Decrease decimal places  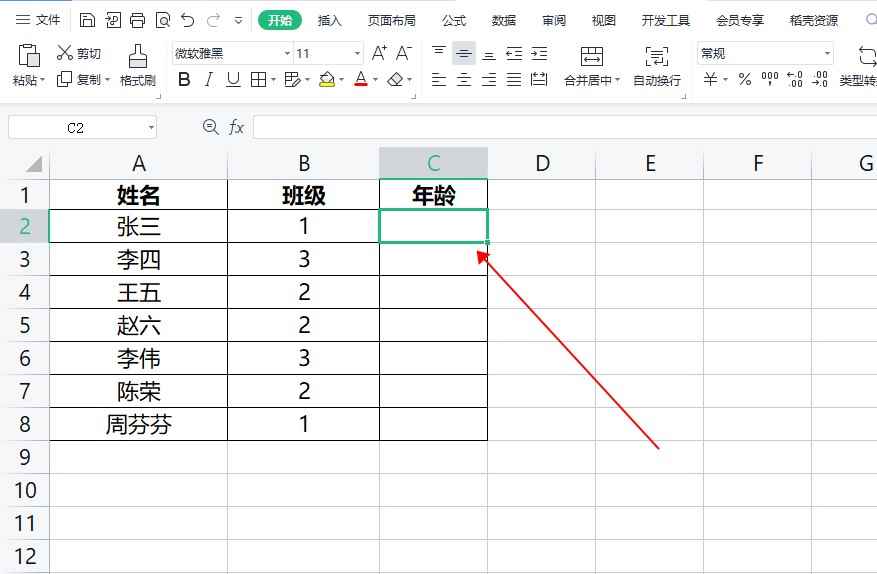coord(819,79)
